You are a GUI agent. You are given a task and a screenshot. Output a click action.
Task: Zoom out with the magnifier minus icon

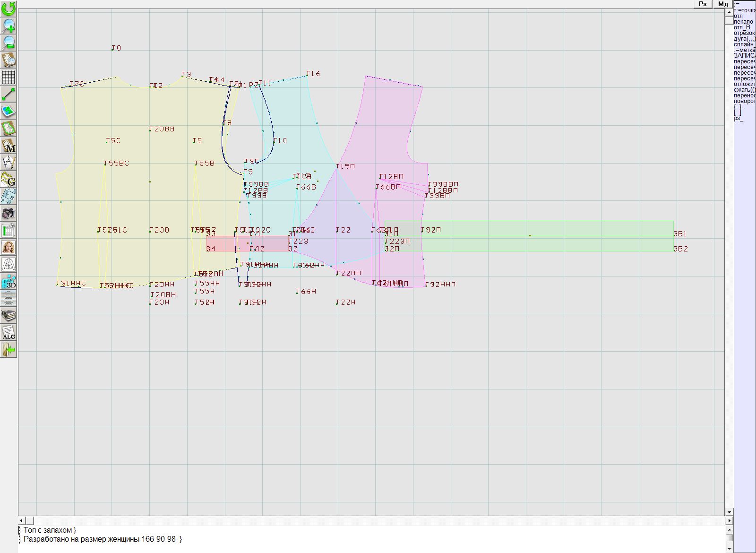[x=9, y=43]
